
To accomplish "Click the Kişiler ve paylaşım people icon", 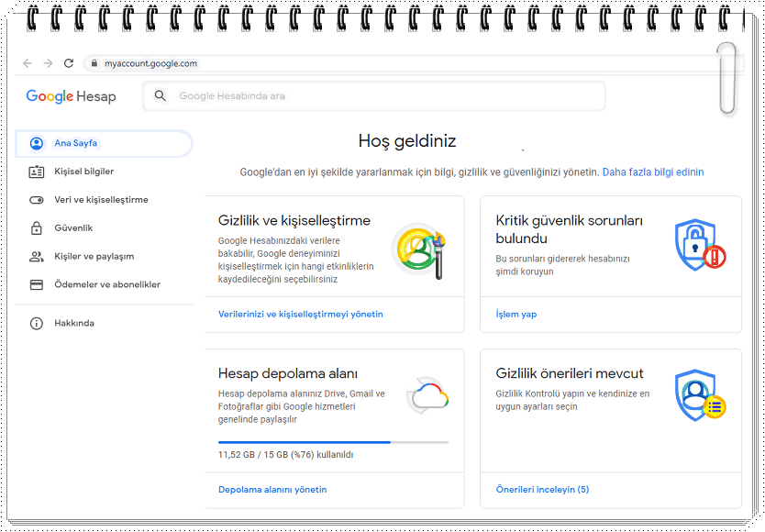I will 37,256.
